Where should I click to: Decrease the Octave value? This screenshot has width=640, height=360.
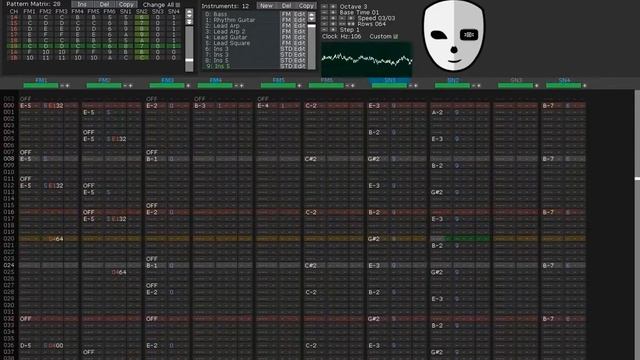tap(324, 7)
